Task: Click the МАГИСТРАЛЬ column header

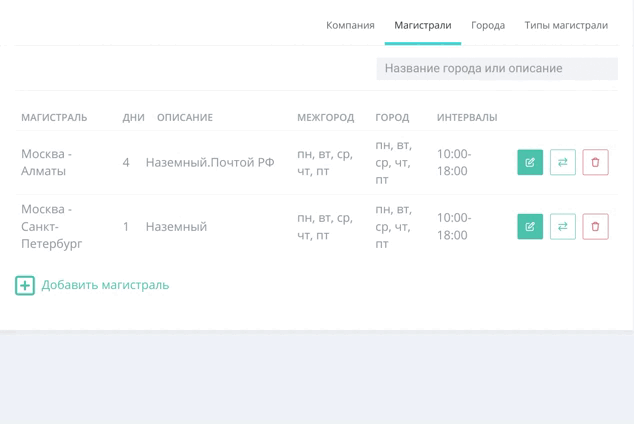Action: coord(54,117)
